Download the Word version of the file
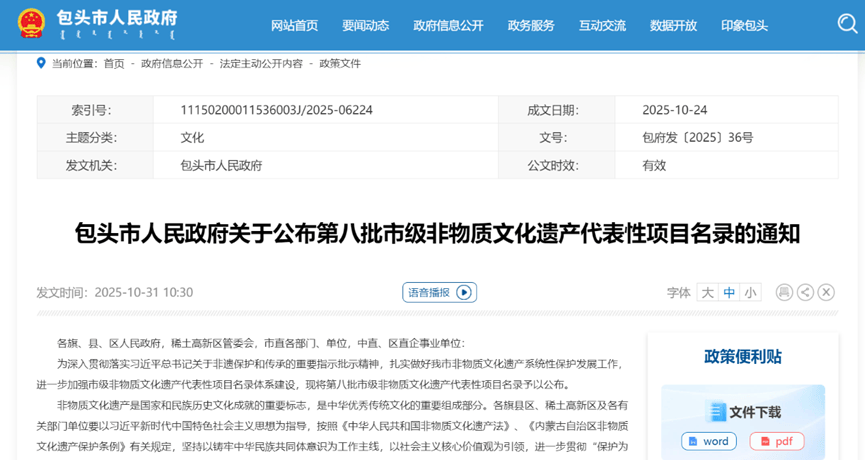 point(709,441)
